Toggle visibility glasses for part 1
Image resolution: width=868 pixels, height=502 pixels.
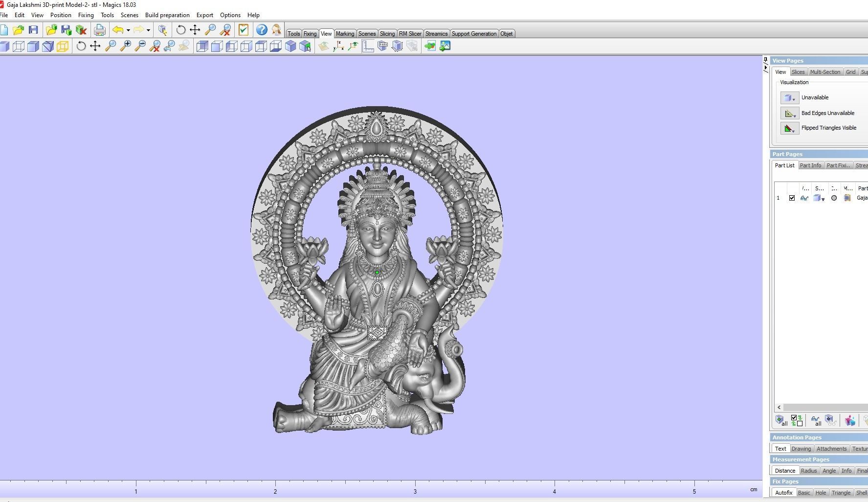pos(804,198)
